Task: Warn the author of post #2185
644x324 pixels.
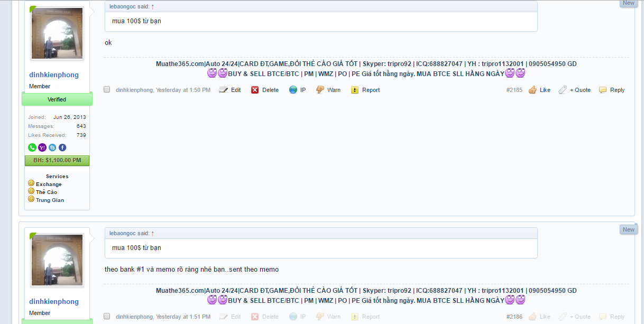Action: [328, 90]
